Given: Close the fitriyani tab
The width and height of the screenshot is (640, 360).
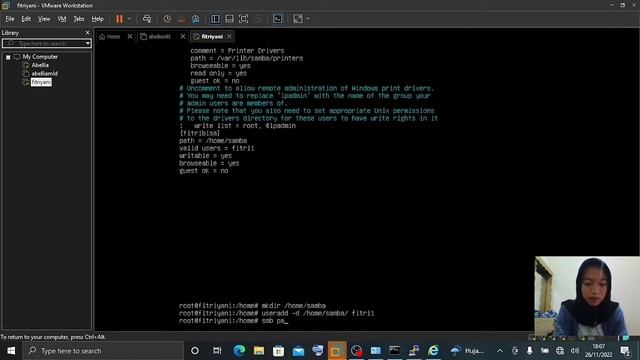Looking at the screenshot, I should (x=229, y=36).
